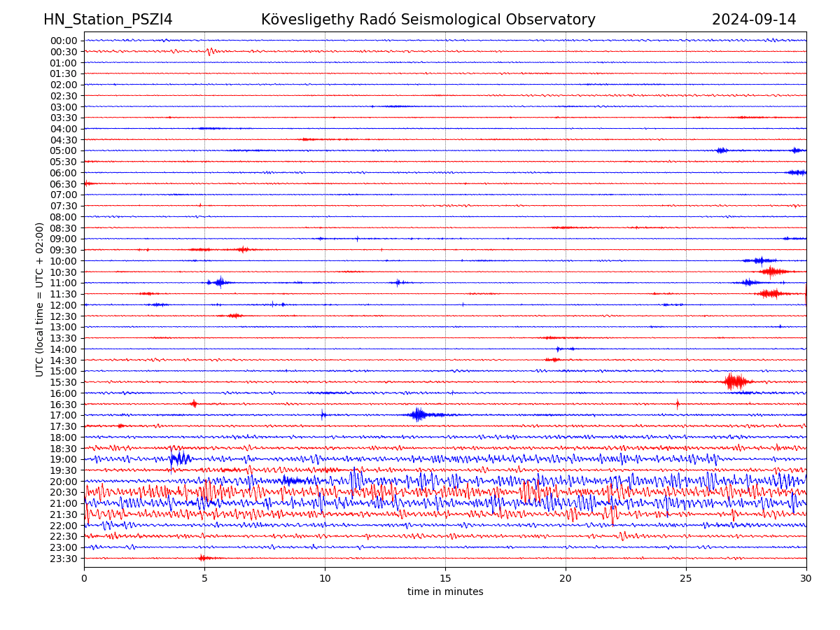Click the red burst on the 10:30 trace
Screen dimensions: 840x630
point(771,271)
